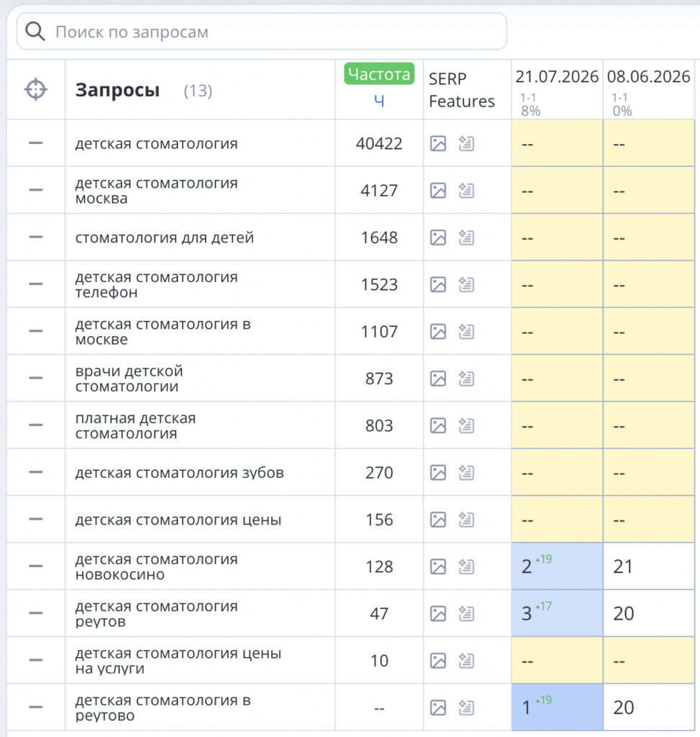Image resolution: width=700 pixels, height=737 pixels.
Task: Open image icon for детская стоматология новокосино
Action: [x=438, y=566]
